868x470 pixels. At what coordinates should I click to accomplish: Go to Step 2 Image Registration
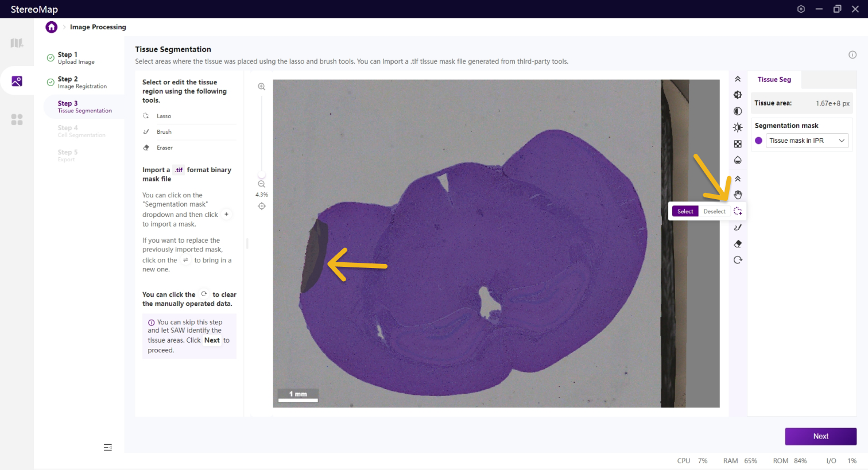point(82,82)
